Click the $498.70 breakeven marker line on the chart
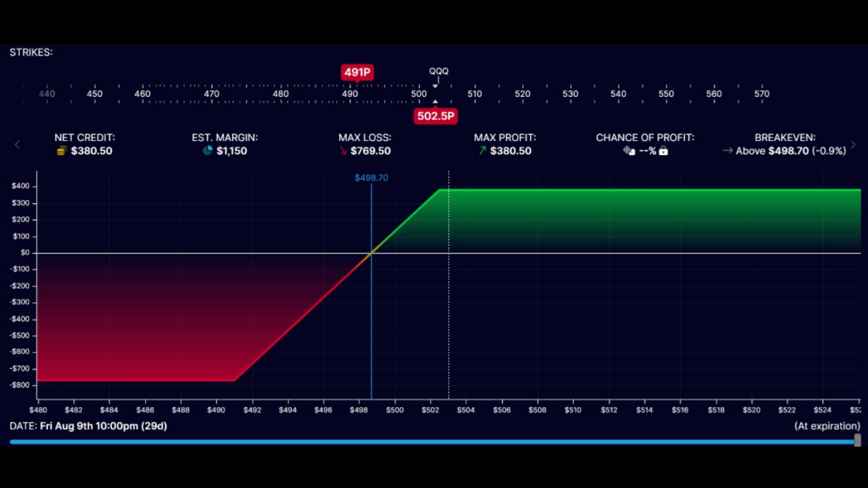 pyautogui.click(x=372, y=285)
